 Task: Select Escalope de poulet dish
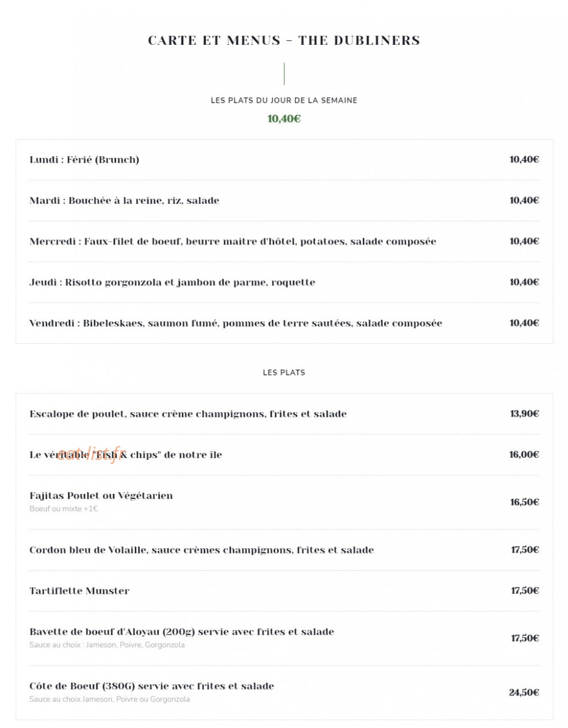click(x=188, y=413)
